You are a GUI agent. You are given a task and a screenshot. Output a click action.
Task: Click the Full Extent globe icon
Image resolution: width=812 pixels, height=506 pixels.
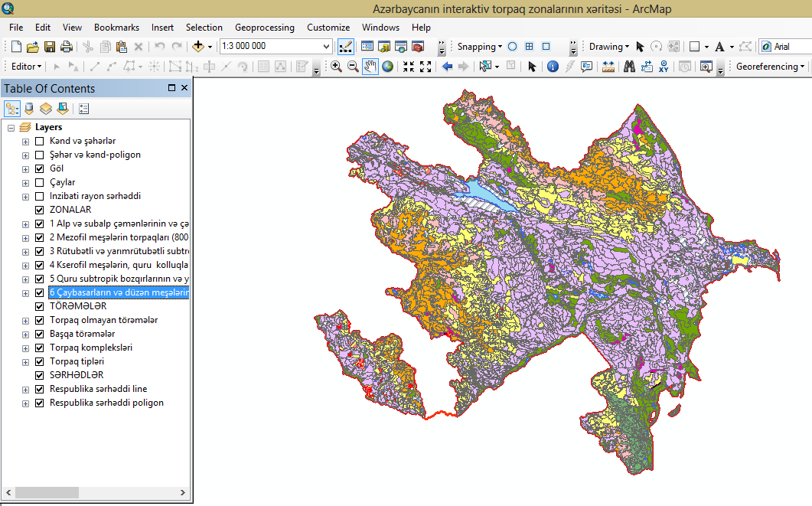[388, 67]
